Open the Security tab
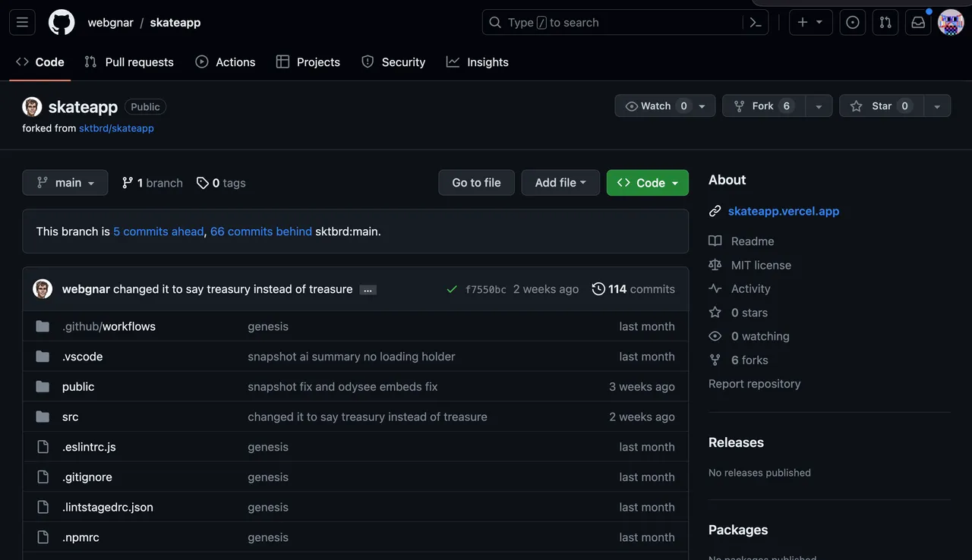This screenshot has width=972, height=560. tap(393, 62)
